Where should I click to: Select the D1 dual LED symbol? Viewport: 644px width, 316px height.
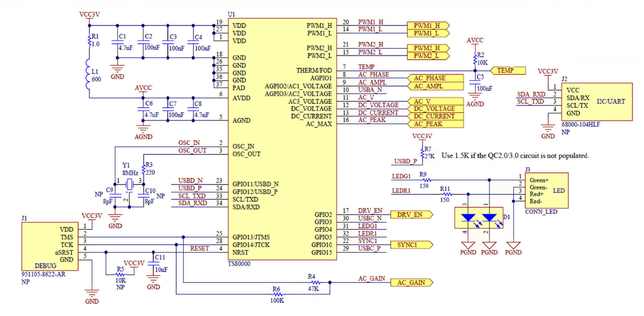click(479, 218)
